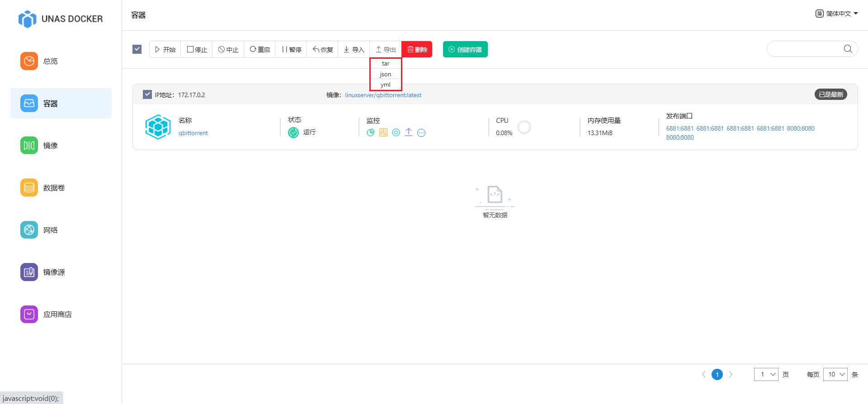Screen dimensions: 868x404
Task: Go to 数据卷 (Volumes) section
Action: [x=53, y=188]
